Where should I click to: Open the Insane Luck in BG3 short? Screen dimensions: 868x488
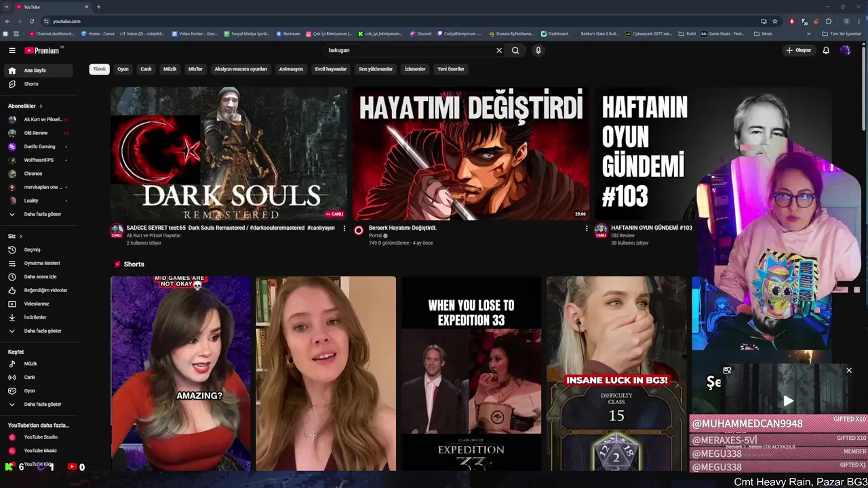616,373
